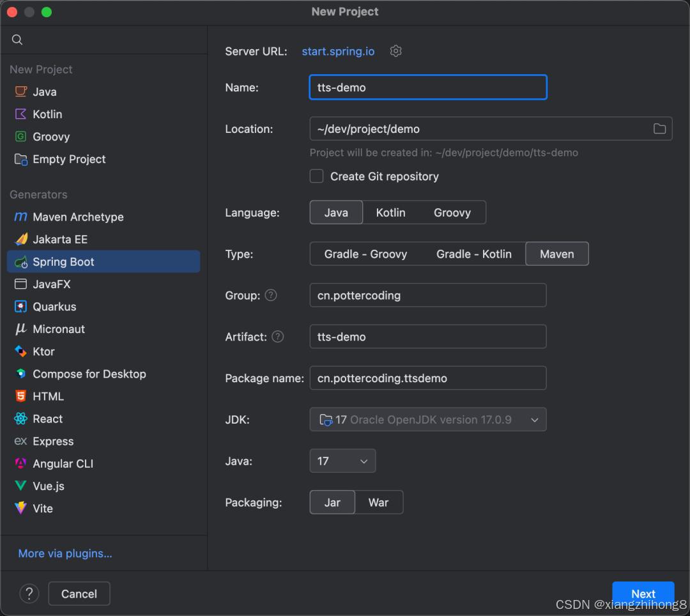Select Quarkus label

pos(54,307)
